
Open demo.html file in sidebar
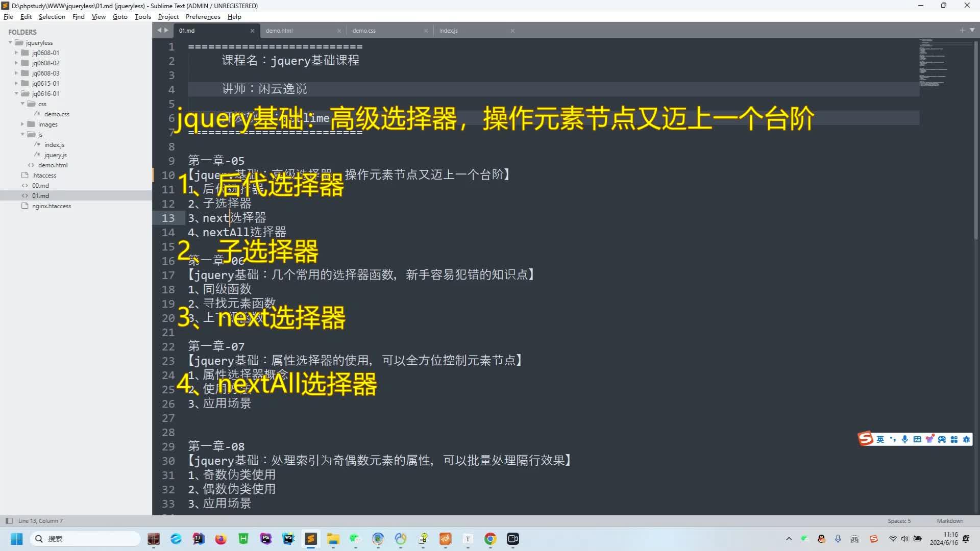click(x=53, y=165)
